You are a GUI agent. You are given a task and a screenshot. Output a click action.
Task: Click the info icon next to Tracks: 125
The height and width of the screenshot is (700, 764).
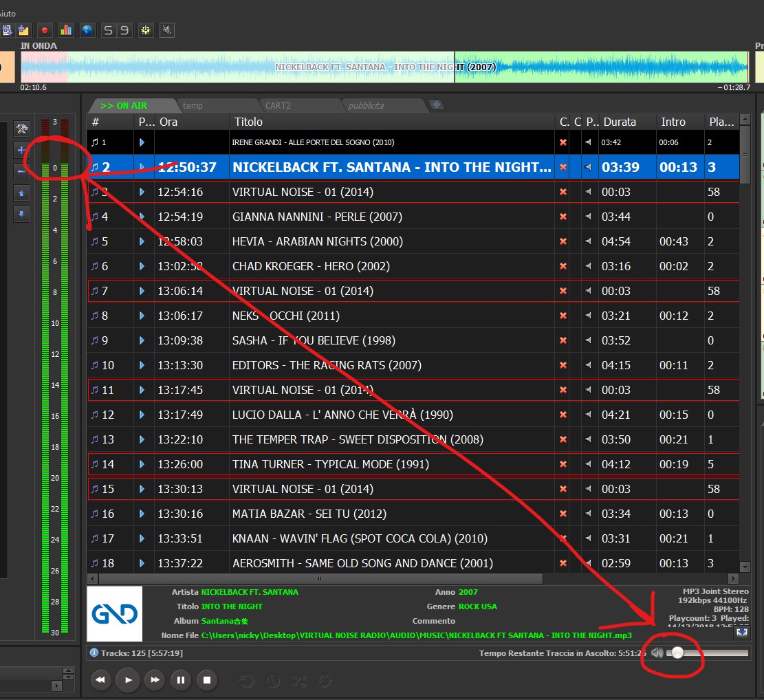pos(94,653)
